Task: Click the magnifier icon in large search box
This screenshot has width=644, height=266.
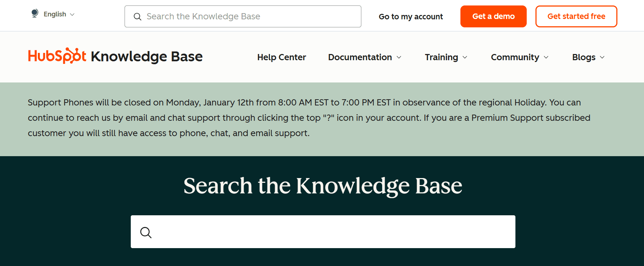Action: click(x=146, y=232)
